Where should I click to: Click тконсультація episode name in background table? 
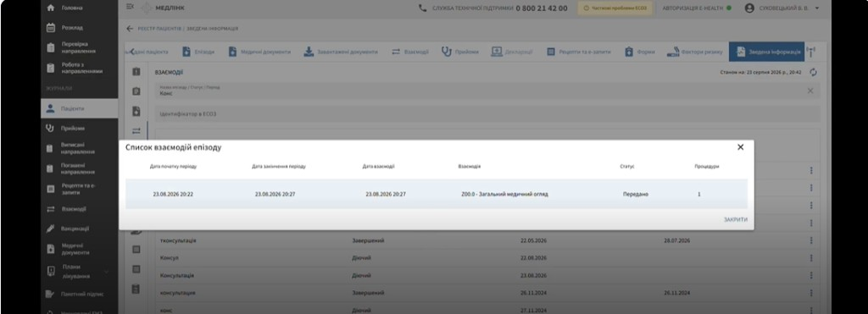(178, 240)
